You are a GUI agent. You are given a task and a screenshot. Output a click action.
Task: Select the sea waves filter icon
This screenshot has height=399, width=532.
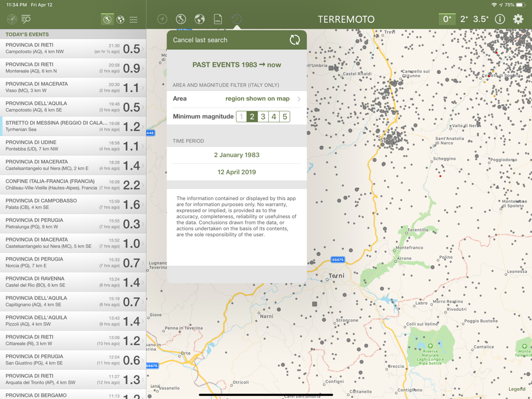click(134, 19)
